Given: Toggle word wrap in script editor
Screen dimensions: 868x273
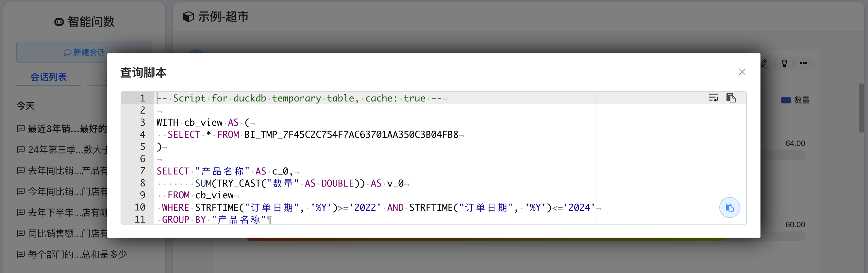Looking at the screenshot, I should tap(713, 98).
